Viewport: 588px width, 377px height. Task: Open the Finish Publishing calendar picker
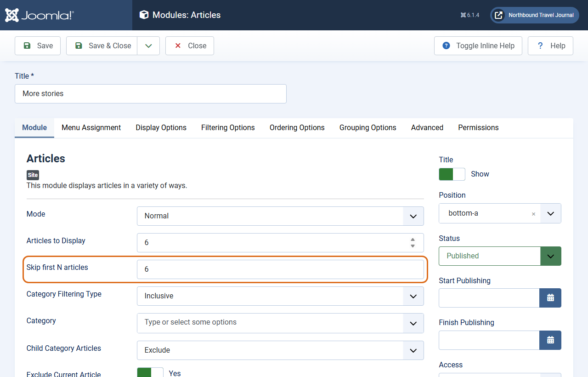coord(550,340)
